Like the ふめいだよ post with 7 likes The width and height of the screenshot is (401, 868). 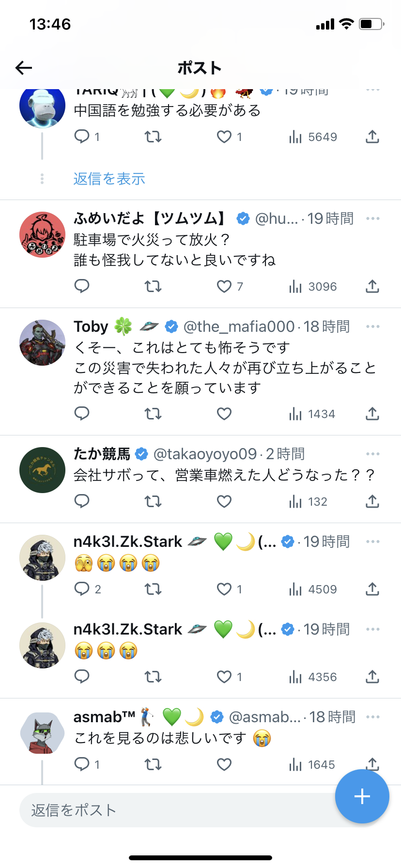tap(230, 286)
